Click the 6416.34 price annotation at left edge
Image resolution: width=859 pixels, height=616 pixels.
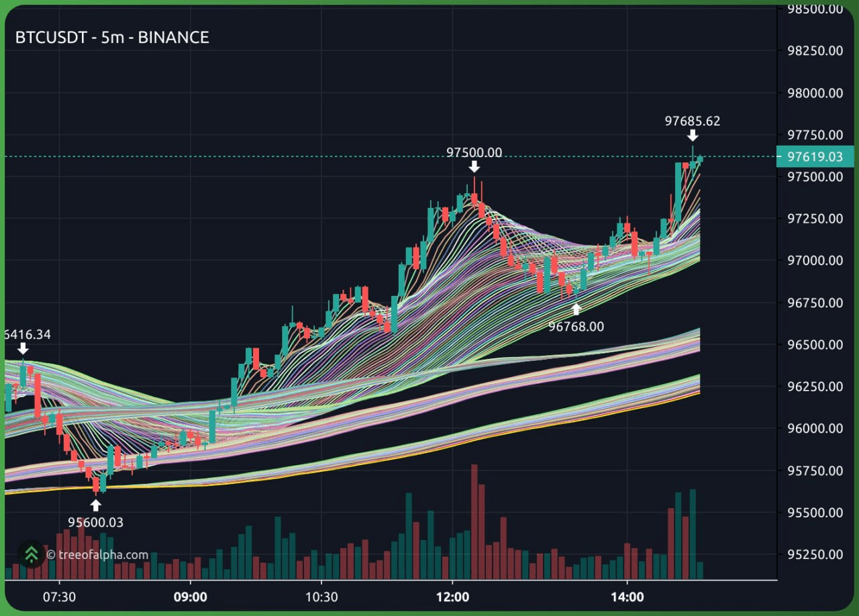27,334
